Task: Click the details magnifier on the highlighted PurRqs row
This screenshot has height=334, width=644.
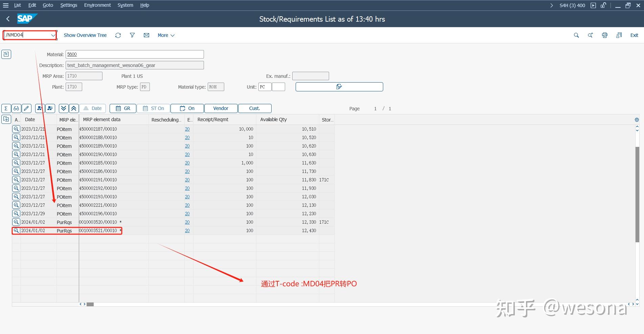Action: [x=16, y=230]
